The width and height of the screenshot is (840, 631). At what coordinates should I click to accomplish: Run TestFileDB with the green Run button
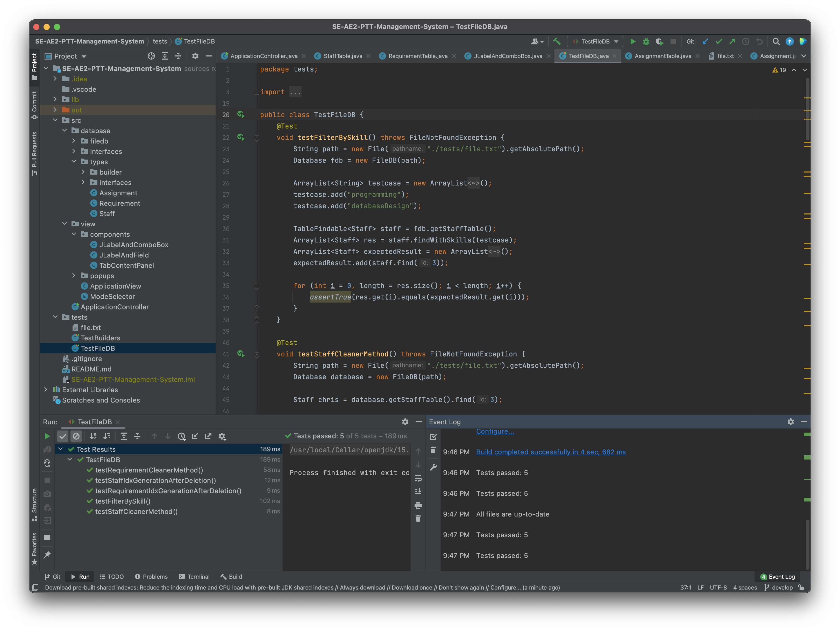click(x=633, y=41)
